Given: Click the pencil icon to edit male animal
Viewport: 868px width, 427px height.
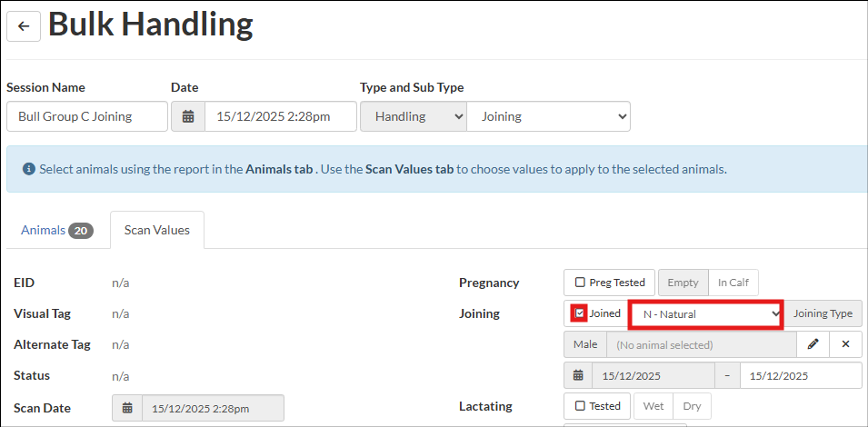Looking at the screenshot, I should (x=813, y=344).
